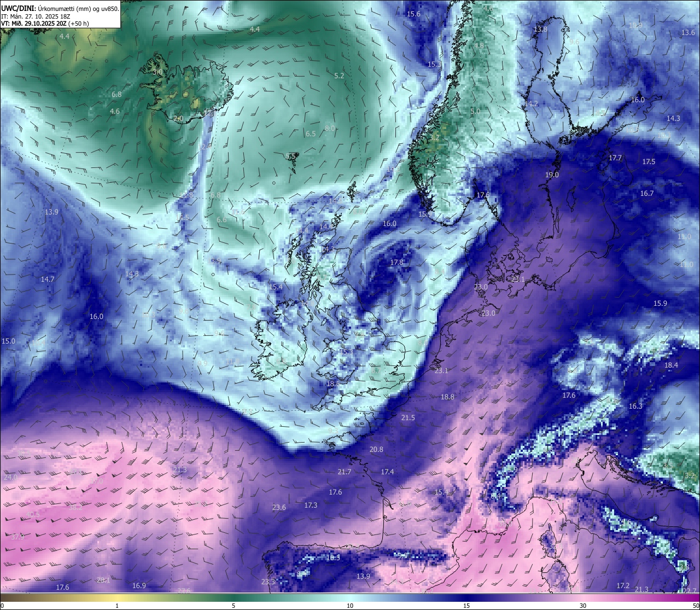Click the 13.6 value label
This screenshot has height=610, width=700.
click(x=688, y=33)
